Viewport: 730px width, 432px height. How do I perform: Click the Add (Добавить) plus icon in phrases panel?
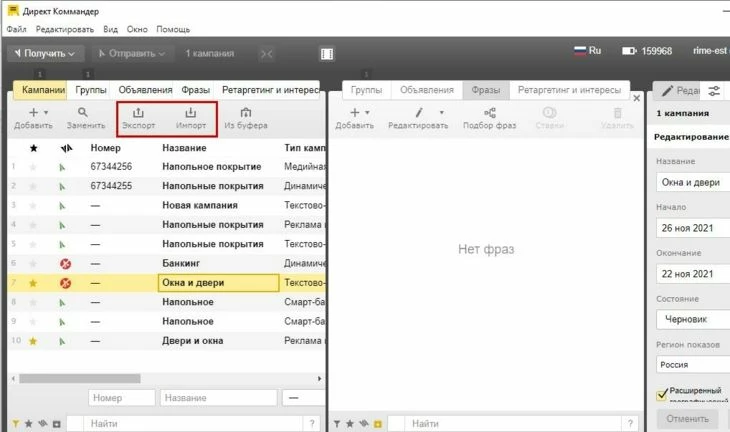pos(355,113)
